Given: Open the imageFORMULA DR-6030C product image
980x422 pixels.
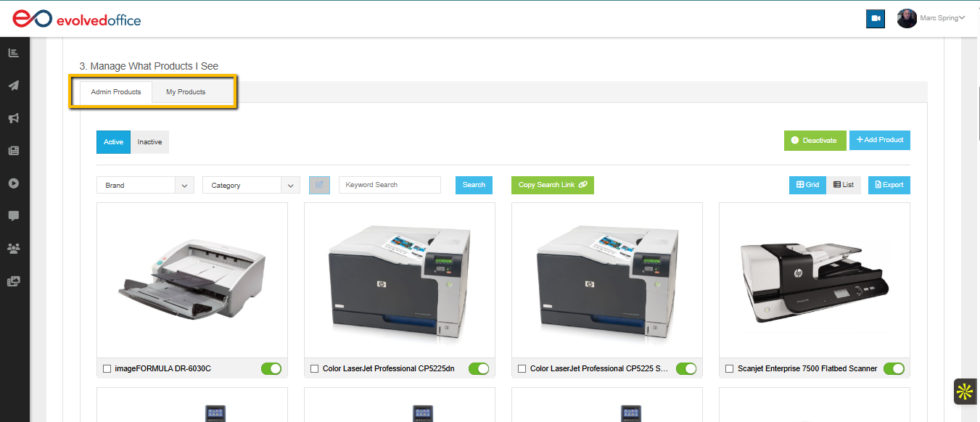Looking at the screenshot, I should [192, 281].
